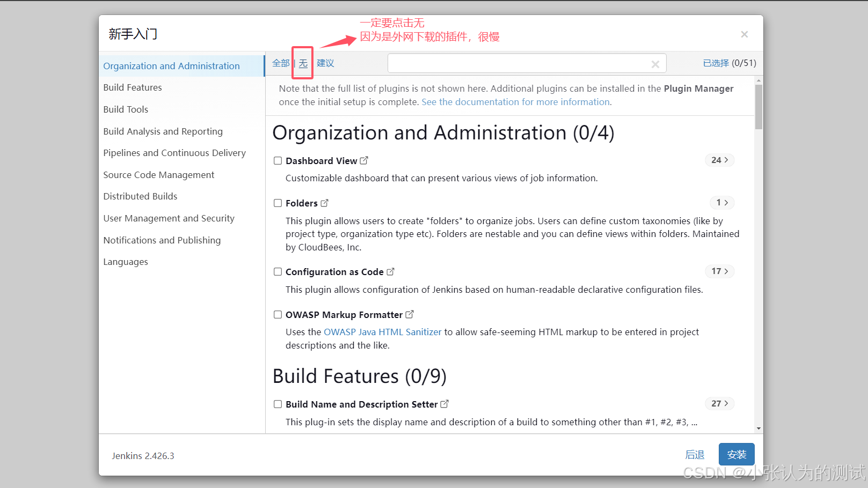Viewport: 868px width, 488px height.
Task: Expand Dashboard View's 24 dependencies badge
Action: pos(719,160)
